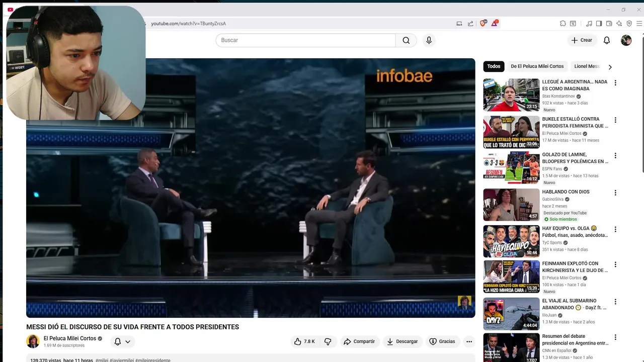Open Brave Playlist music note icon

589,23
